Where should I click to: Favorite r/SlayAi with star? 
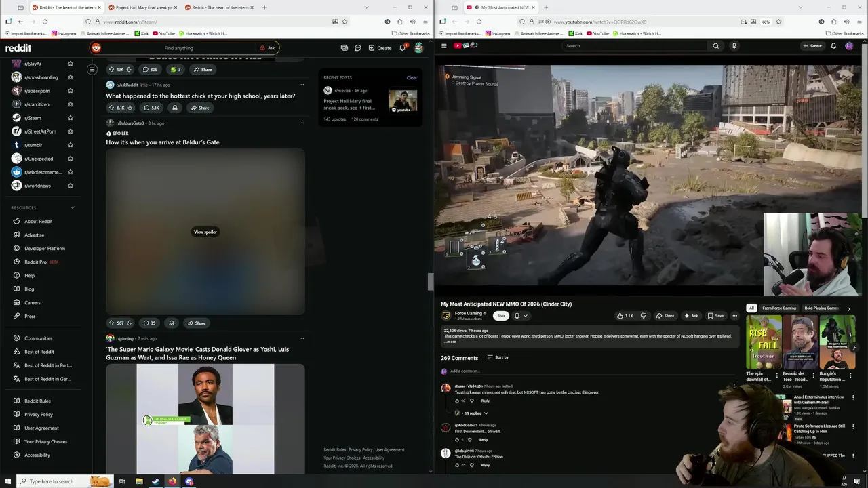click(x=70, y=64)
